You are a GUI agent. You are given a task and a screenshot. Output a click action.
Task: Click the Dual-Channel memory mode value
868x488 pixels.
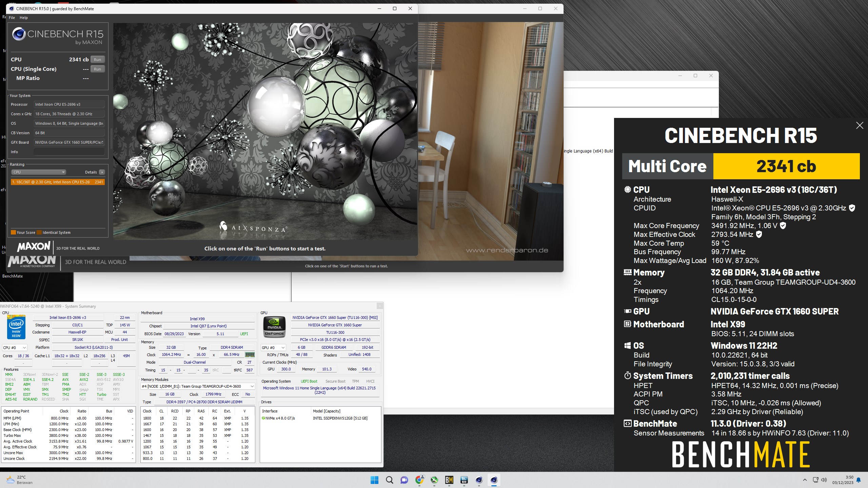(x=195, y=362)
